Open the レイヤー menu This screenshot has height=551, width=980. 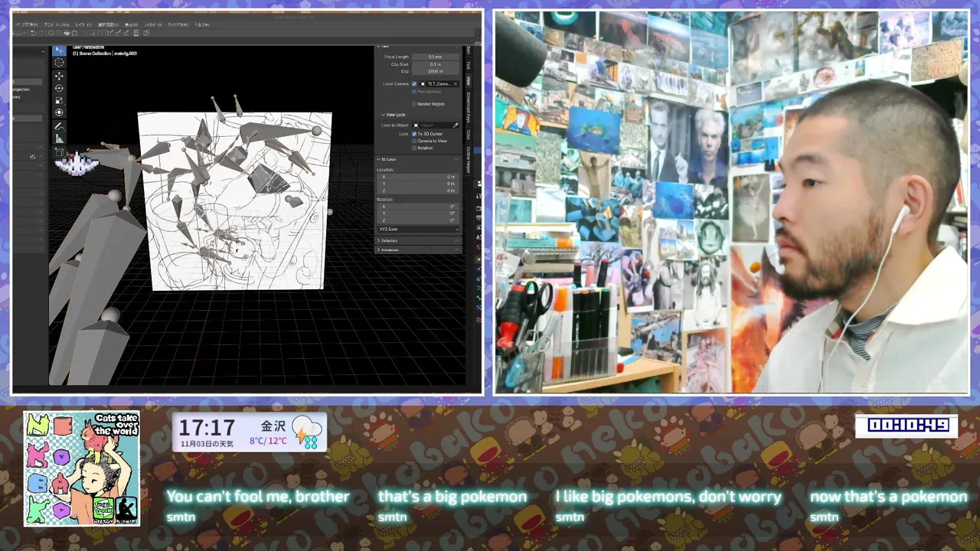point(83,24)
